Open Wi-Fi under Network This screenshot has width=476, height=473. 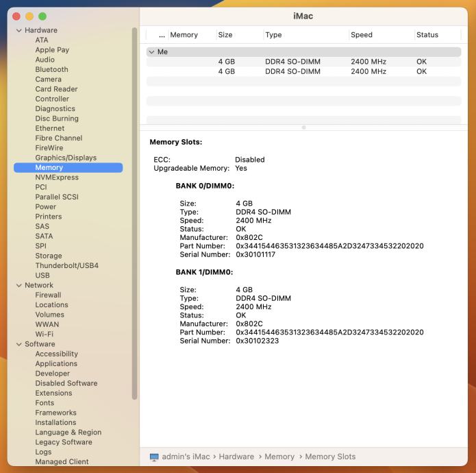click(44, 334)
